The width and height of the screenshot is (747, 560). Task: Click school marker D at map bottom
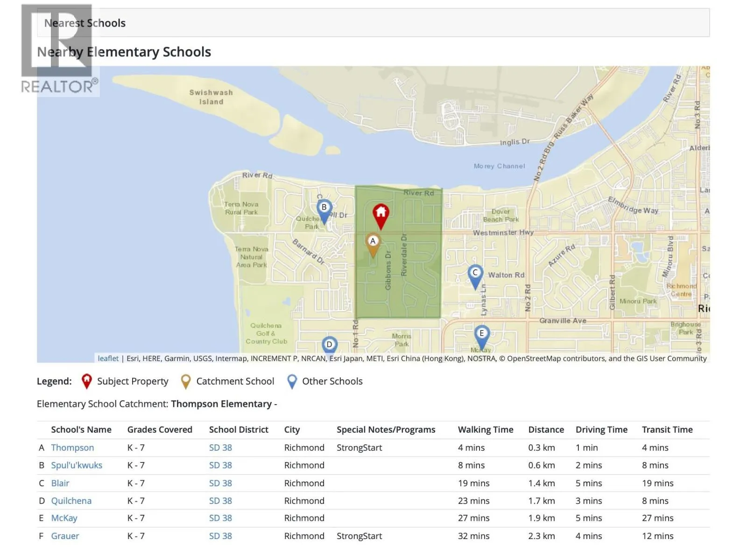330,345
